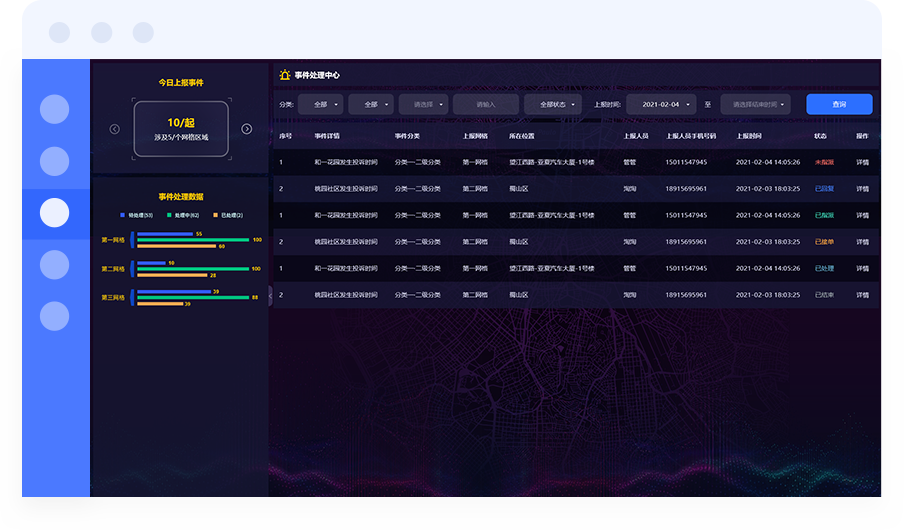Open 详情 for the 未配派 status row

click(x=862, y=162)
